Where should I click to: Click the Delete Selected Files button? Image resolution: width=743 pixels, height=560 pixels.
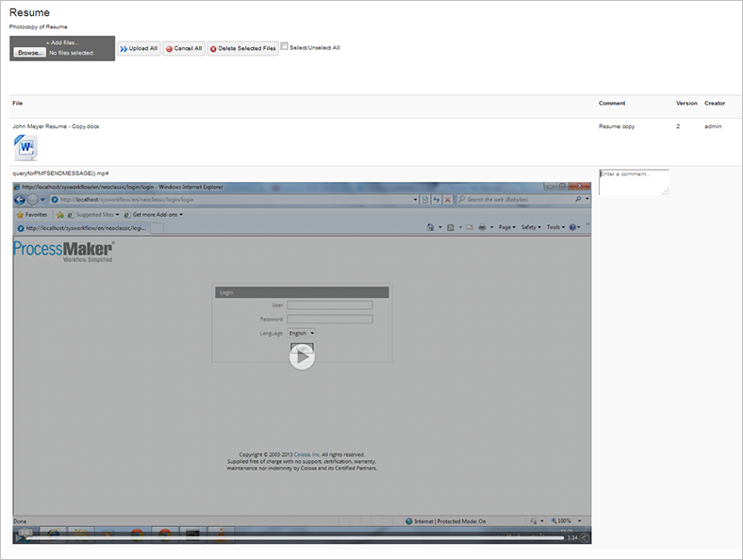(242, 48)
